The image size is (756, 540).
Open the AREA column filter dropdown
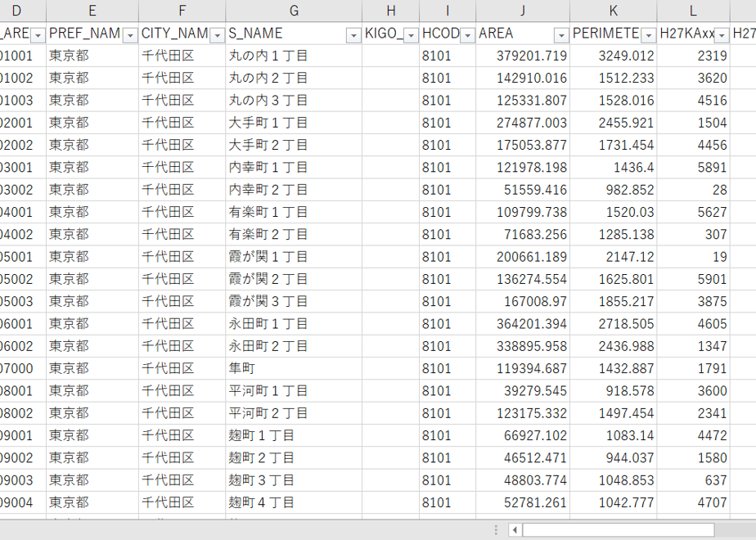pos(561,35)
